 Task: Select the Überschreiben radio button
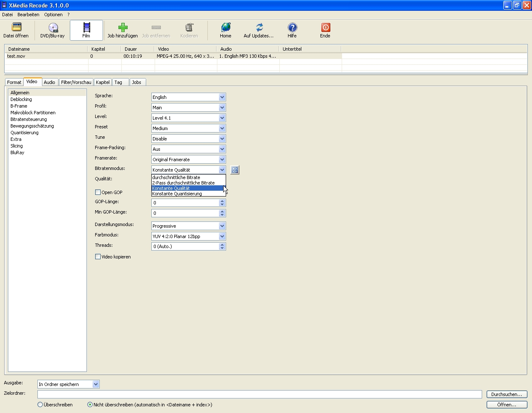(40, 405)
